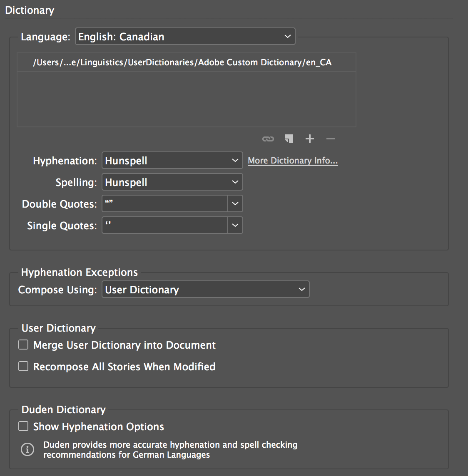Click the Duden information circle icon

(27, 449)
